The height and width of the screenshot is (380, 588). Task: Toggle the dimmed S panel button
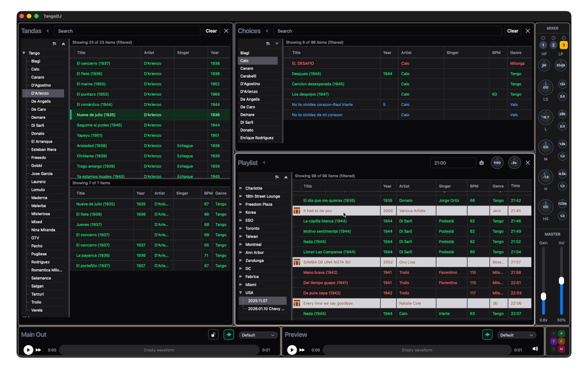tap(554, 349)
